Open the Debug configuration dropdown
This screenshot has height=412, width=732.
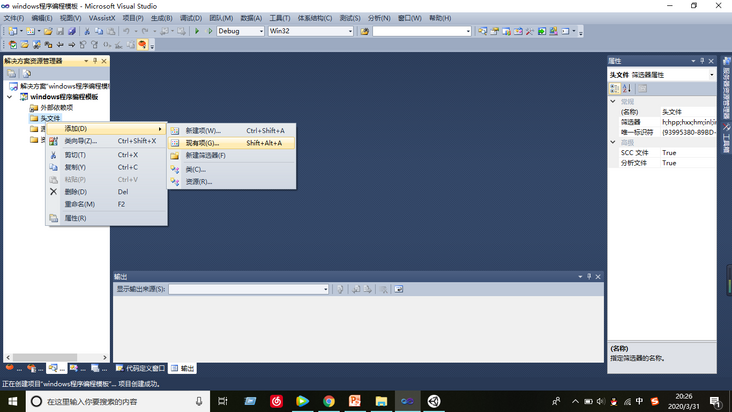pos(261,31)
